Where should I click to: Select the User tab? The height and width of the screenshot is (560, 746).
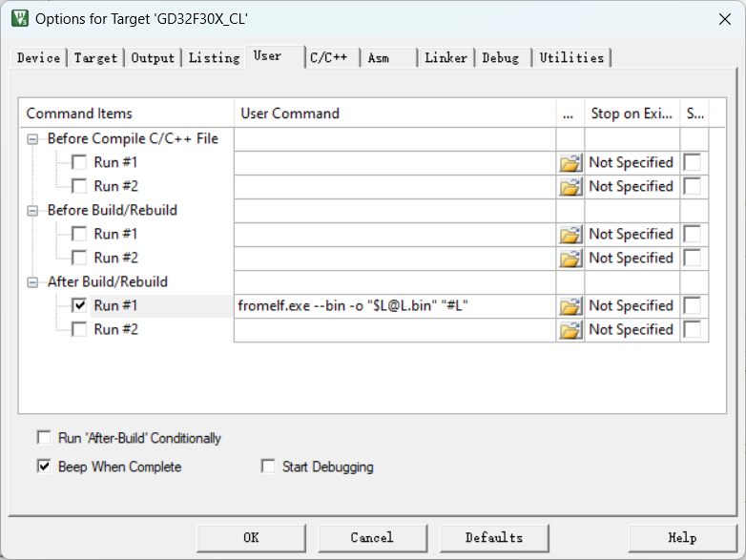coord(275,56)
